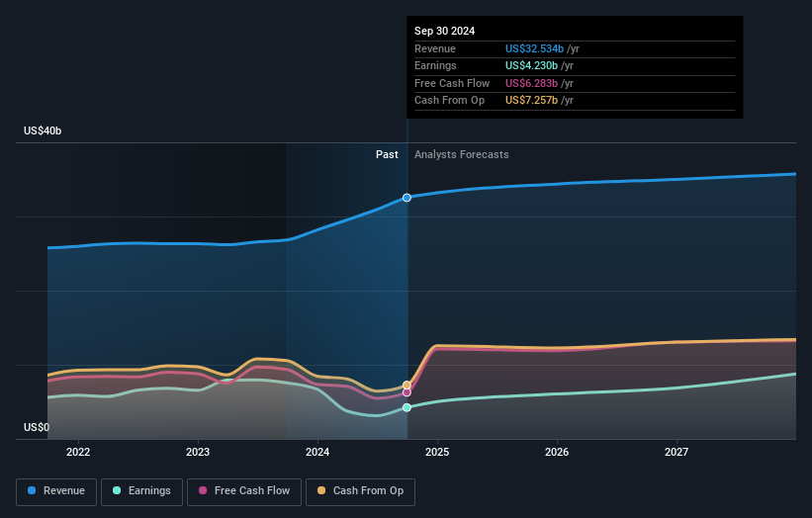
Task: Click the US$6.283b free cash flow value
Action: coord(531,83)
